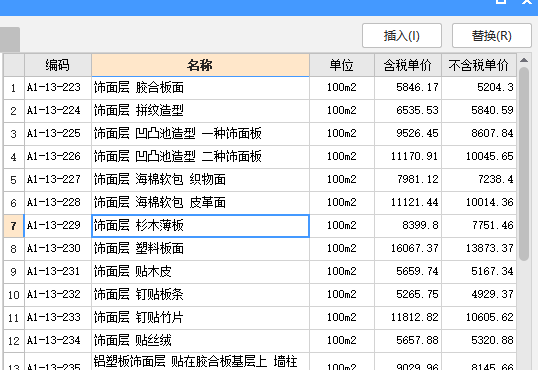Click the scrollbar up arrow
This screenshot has height=370, width=538.
(524, 60)
